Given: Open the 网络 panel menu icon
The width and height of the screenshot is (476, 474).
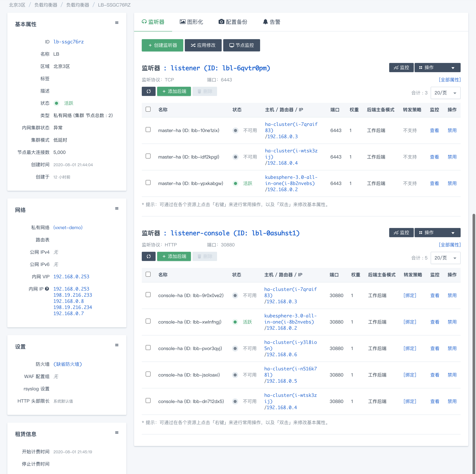Looking at the screenshot, I should click(117, 208).
